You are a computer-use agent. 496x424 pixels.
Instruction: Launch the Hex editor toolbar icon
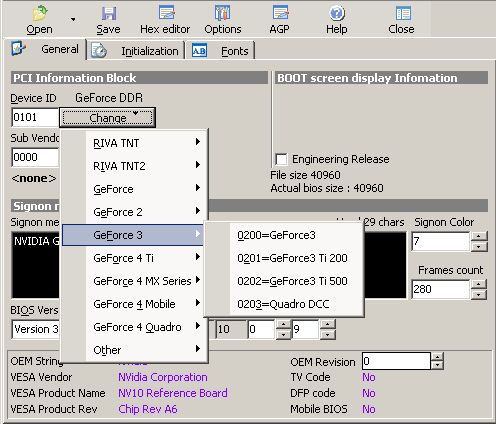[166, 13]
